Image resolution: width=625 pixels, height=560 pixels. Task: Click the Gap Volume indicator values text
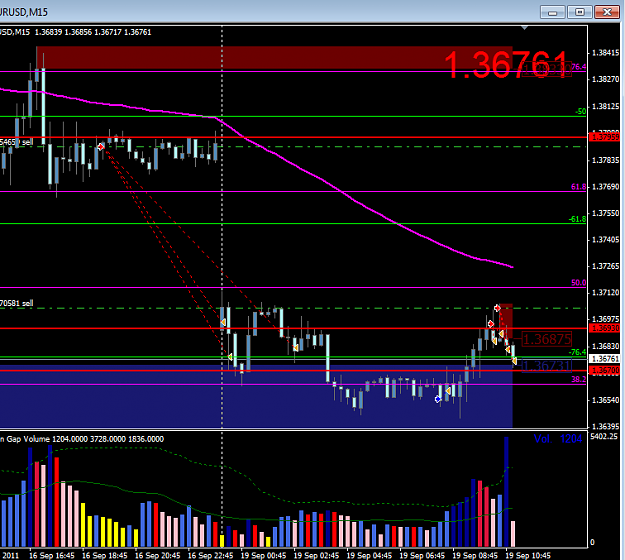(x=82, y=439)
